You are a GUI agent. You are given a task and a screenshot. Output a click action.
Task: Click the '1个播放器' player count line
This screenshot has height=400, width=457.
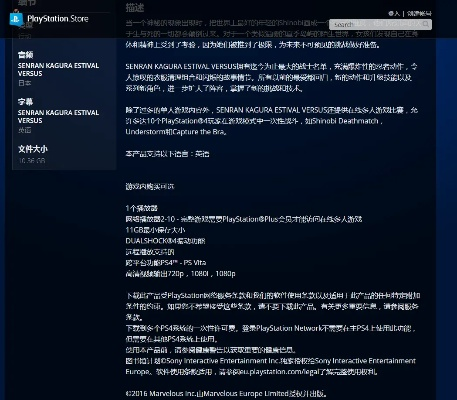tap(141, 208)
